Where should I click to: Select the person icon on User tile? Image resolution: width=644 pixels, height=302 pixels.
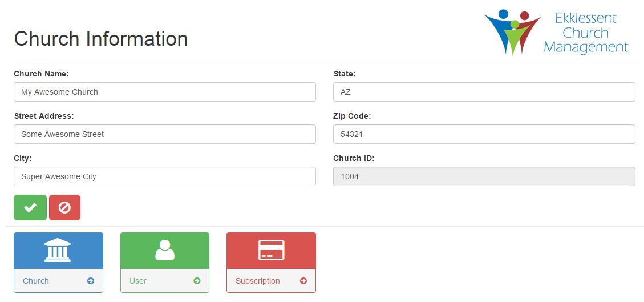[165, 250]
